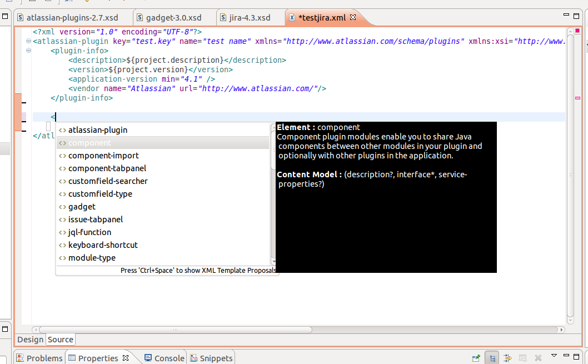The height and width of the screenshot is (364, 588).
Task: Switch to the Design tab
Action: (x=30, y=339)
